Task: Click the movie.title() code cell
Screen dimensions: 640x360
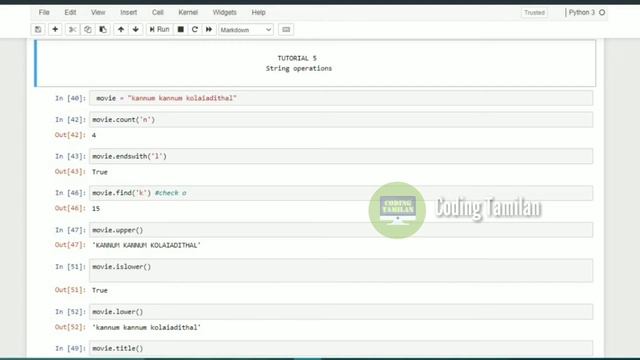Action: (341, 348)
